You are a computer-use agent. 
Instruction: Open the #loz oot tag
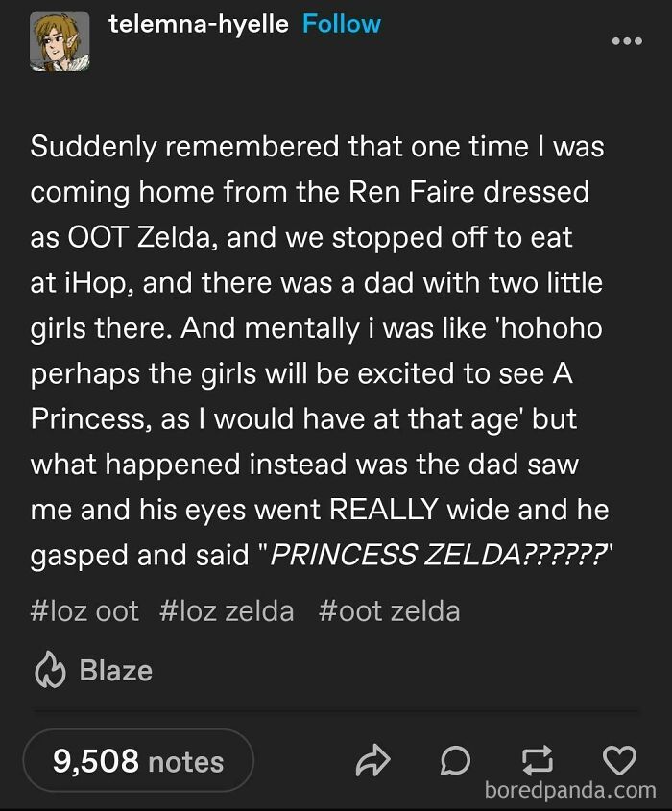(x=84, y=611)
